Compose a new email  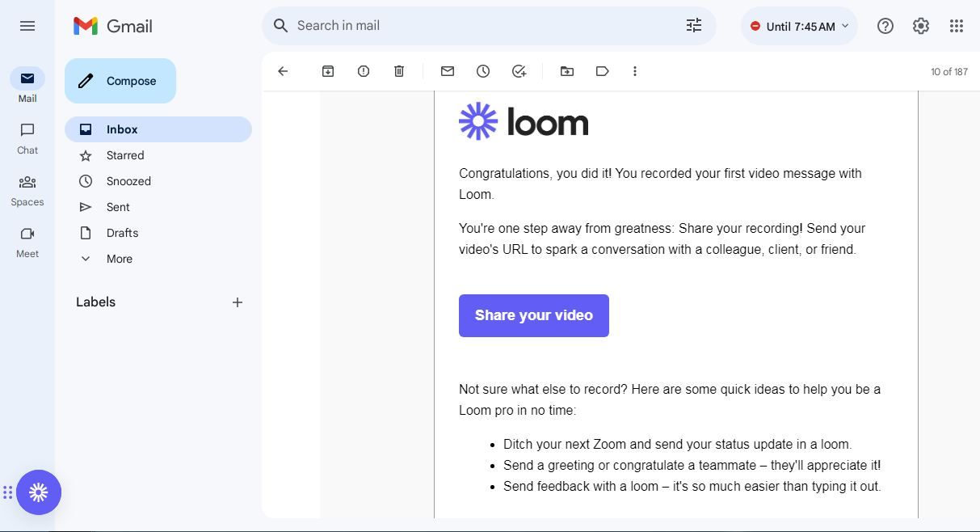pos(120,81)
